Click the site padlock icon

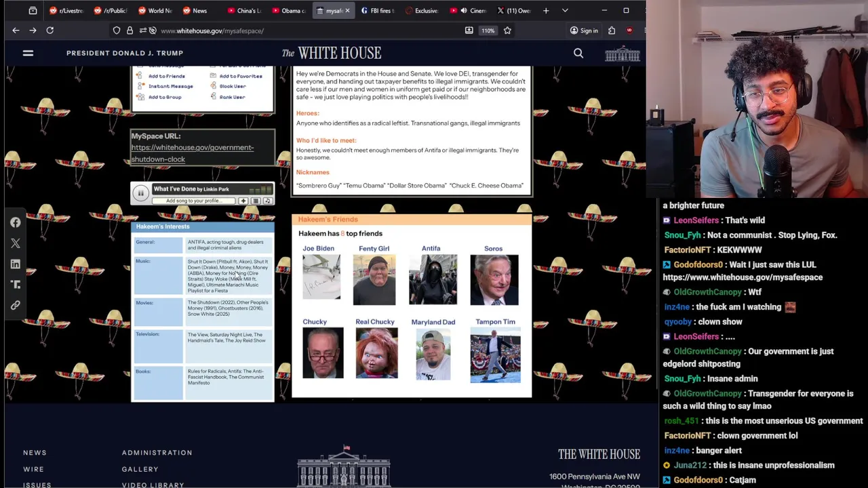click(130, 30)
